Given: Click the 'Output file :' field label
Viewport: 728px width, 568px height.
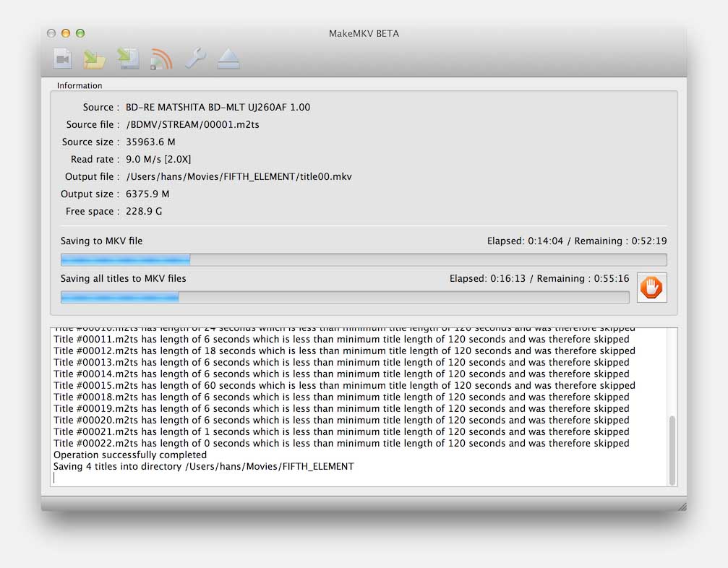Looking at the screenshot, I should coord(93,177).
